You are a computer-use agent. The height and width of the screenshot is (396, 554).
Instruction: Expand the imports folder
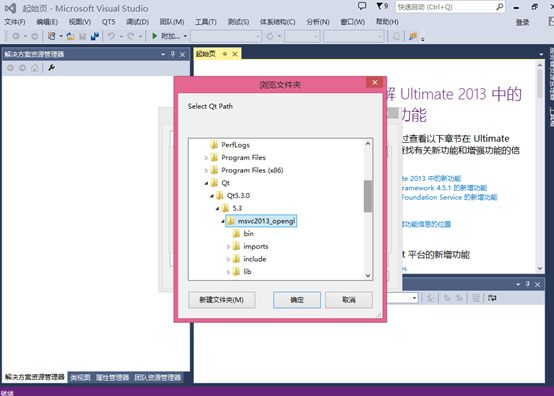tap(228, 247)
